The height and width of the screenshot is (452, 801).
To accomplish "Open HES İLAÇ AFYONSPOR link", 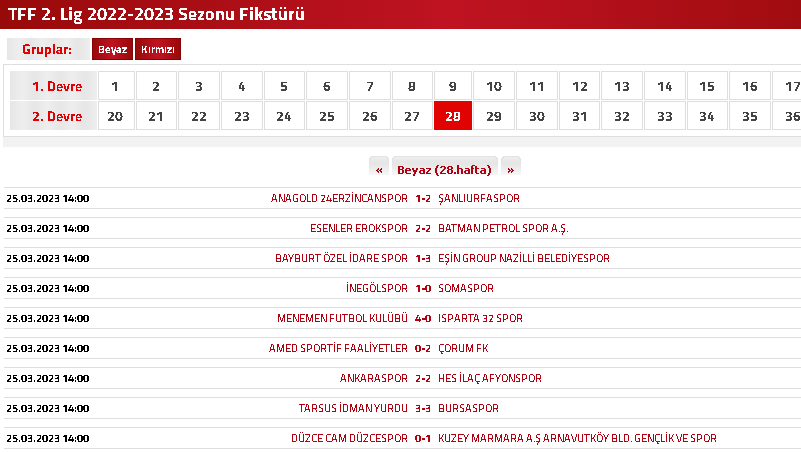I will [490, 378].
